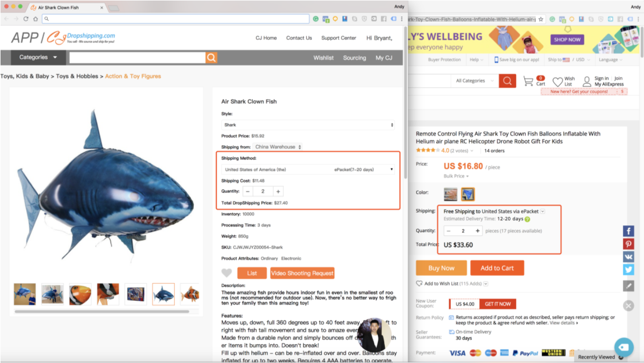
Task: Click the orange search magnifier on CJ Dropshipping
Action: point(211,57)
